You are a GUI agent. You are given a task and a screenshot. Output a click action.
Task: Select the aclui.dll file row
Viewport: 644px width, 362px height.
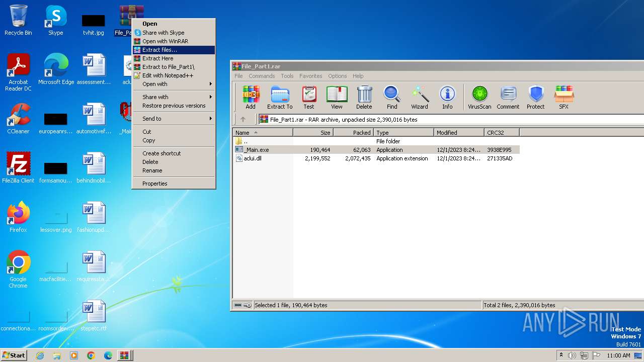click(x=376, y=158)
